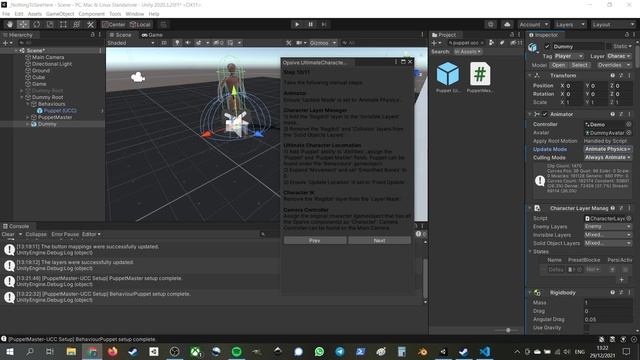Toggle 2D view button in Scene toolbar
This screenshot has width=640, height=360.
(164, 42)
